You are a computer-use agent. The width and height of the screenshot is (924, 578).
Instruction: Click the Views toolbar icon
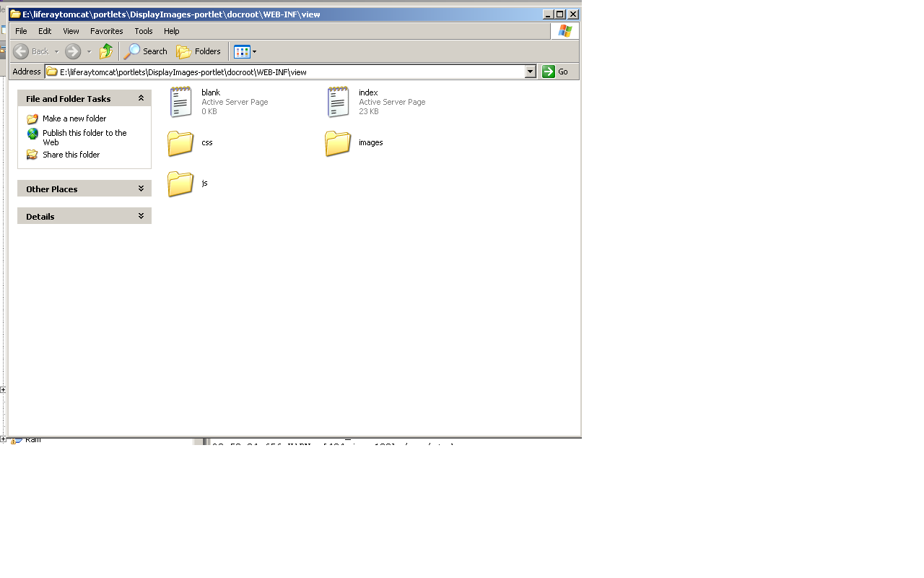[x=242, y=51]
